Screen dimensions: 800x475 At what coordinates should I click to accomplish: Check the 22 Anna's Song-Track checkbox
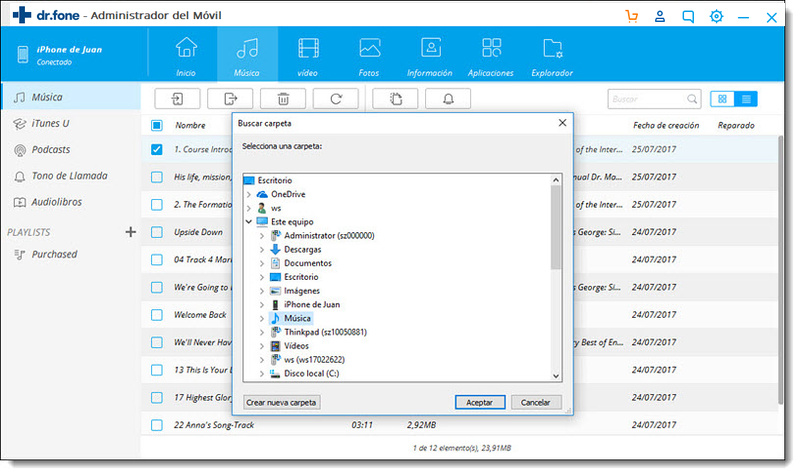pyautogui.click(x=157, y=425)
